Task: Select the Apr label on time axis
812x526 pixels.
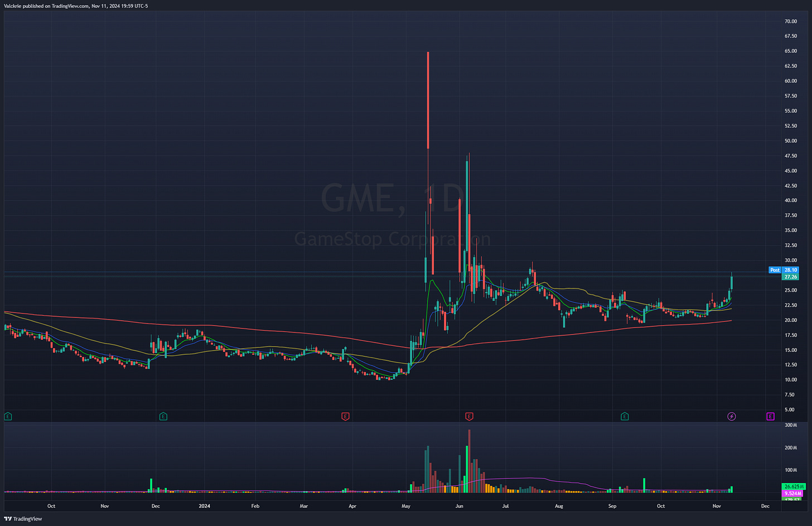Action: [x=352, y=506]
